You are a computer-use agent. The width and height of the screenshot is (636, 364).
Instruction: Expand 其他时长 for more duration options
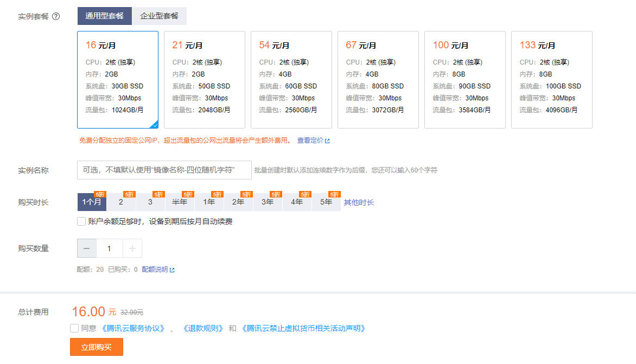click(x=359, y=202)
